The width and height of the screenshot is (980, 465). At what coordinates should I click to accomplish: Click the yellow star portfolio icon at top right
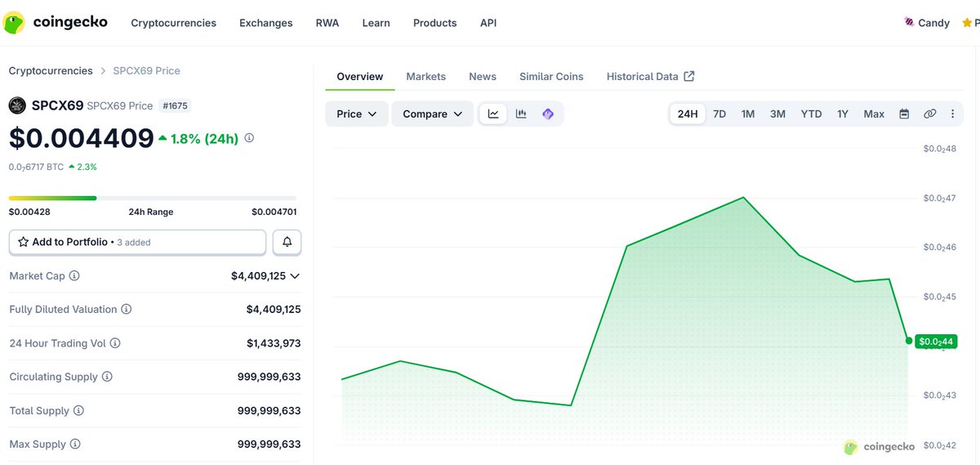pos(967,23)
